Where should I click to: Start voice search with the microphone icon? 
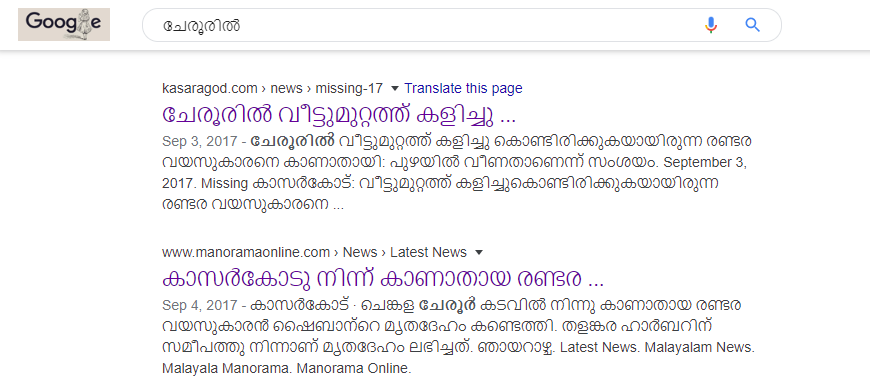pos(711,25)
